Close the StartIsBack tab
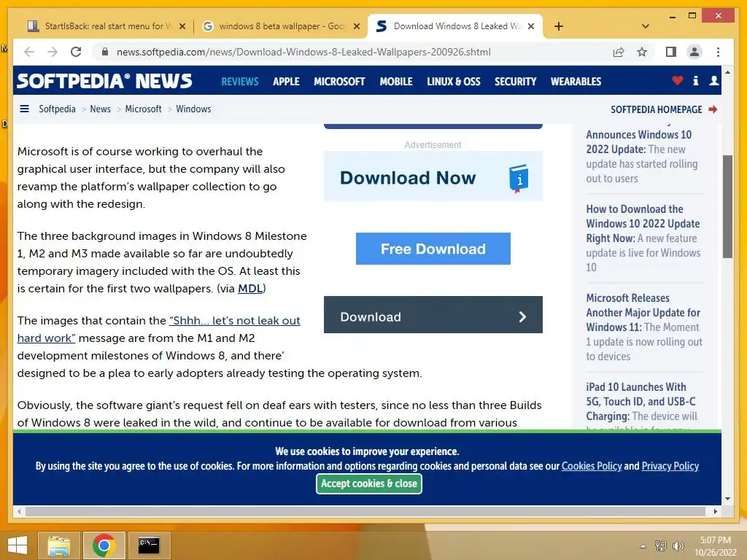747x560 pixels. [x=182, y=27]
